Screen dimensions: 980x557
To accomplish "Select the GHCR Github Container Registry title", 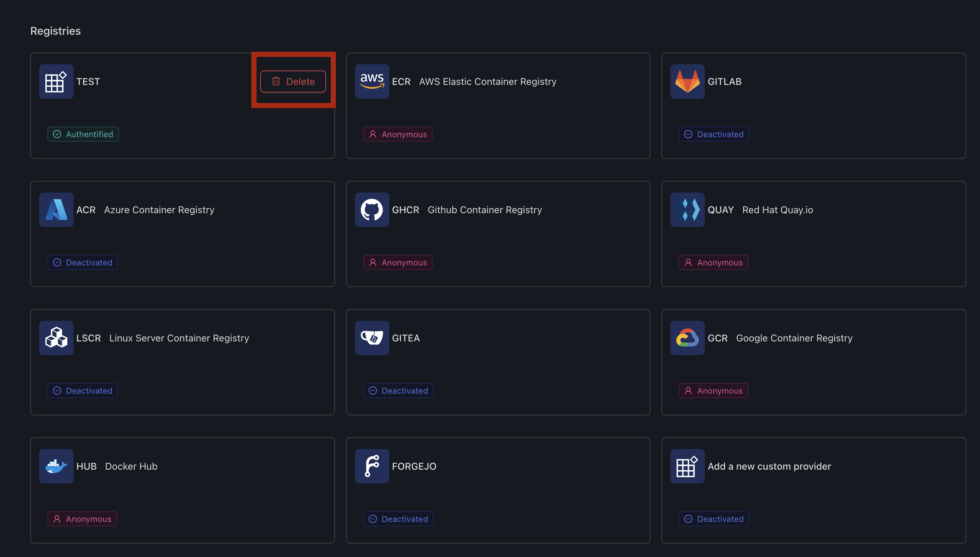I will tap(467, 210).
